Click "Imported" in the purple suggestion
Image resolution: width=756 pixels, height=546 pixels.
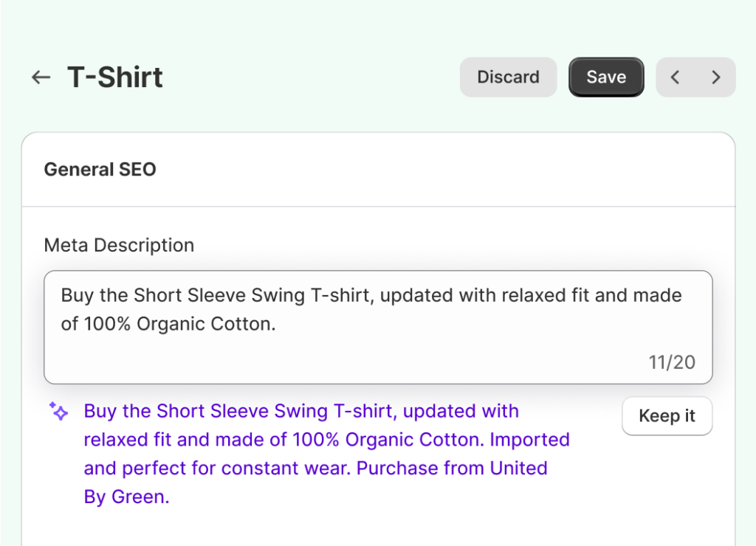(x=529, y=440)
